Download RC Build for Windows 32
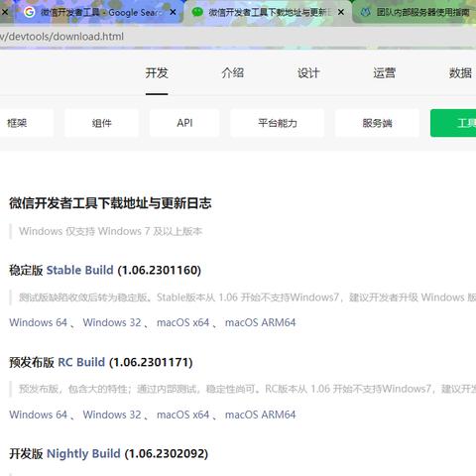This screenshot has height=476, width=476. click(112, 415)
